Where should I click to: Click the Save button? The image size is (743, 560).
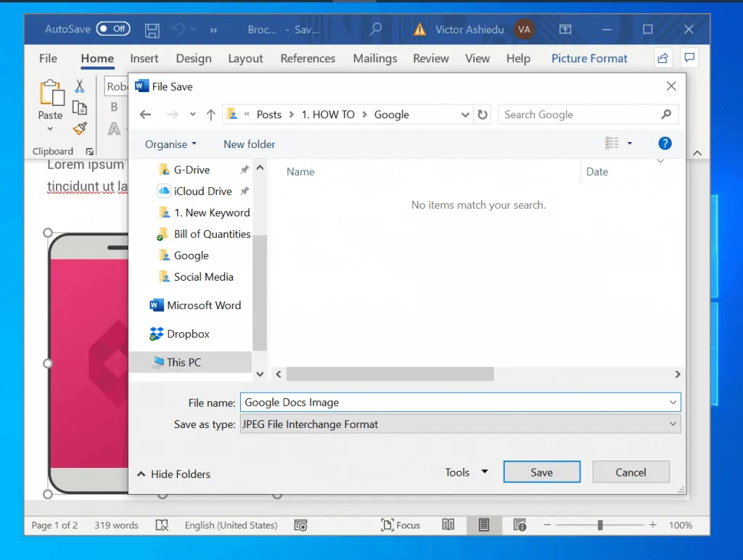(x=541, y=472)
